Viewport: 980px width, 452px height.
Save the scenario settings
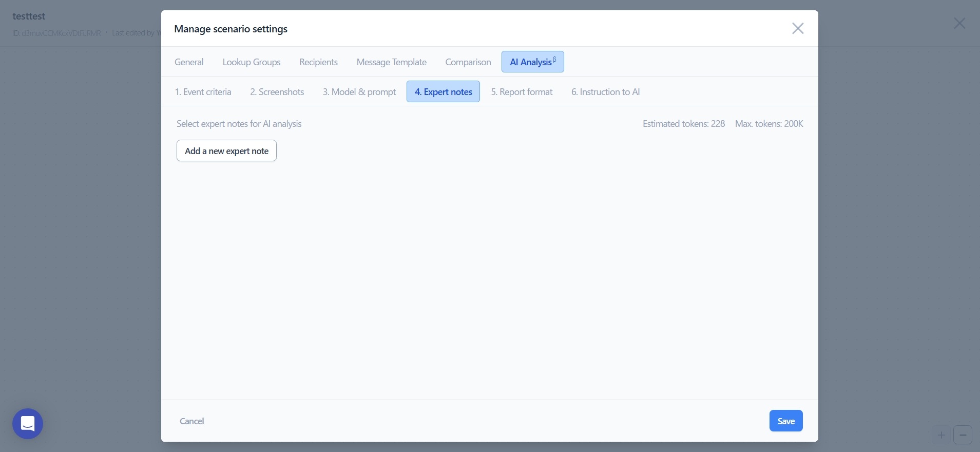pyautogui.click(x=785, y=421)
